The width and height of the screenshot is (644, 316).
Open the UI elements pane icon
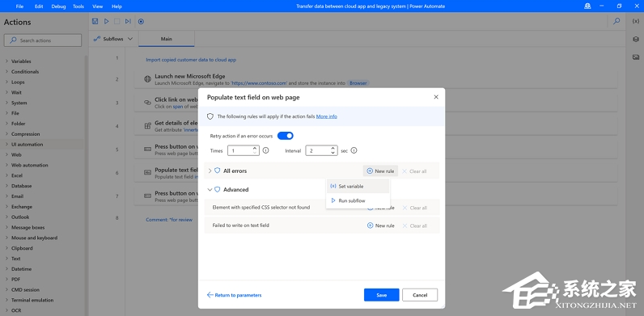(x=636, y=39)
